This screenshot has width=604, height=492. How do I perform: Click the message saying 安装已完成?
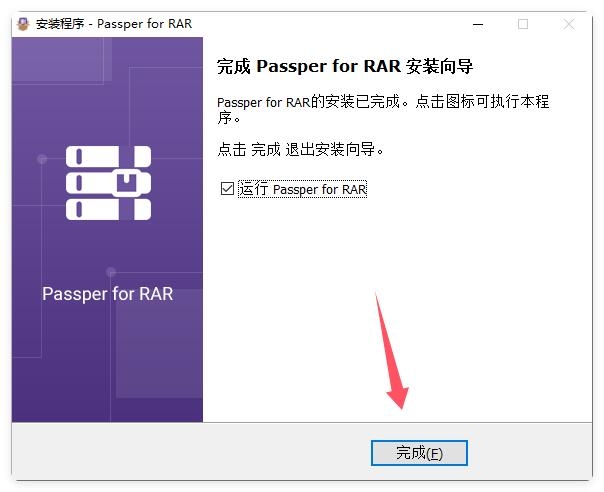pyautogui.click(x=383, y=109)
